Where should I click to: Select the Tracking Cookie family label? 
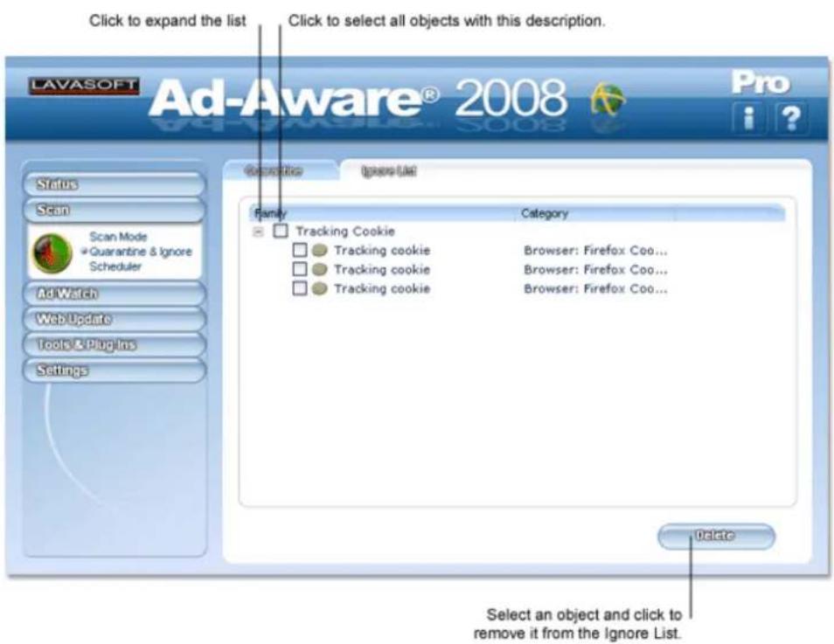click(345, 232)
